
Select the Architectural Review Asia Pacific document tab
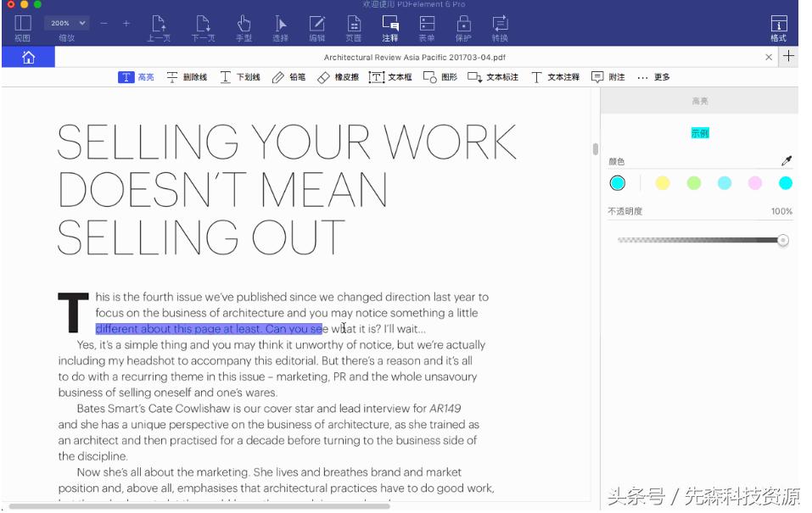[414, 57]
